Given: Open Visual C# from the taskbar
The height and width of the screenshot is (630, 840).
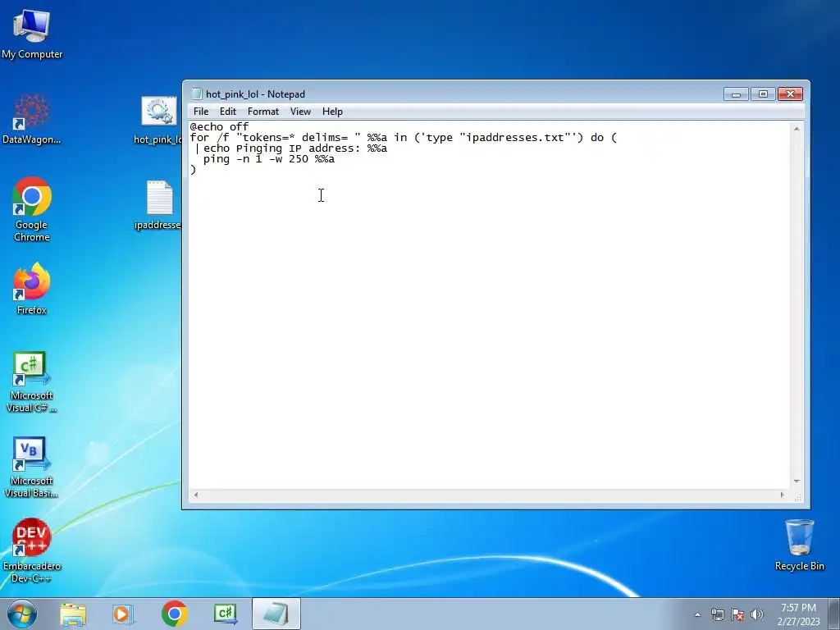Looking at the screenshot, I should pos(225,614).
